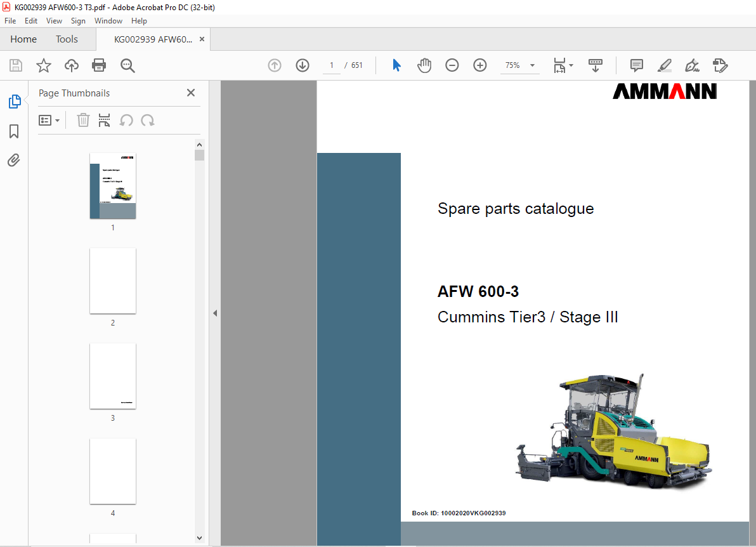Open the Attachments paperclip panel

point(13,160)
